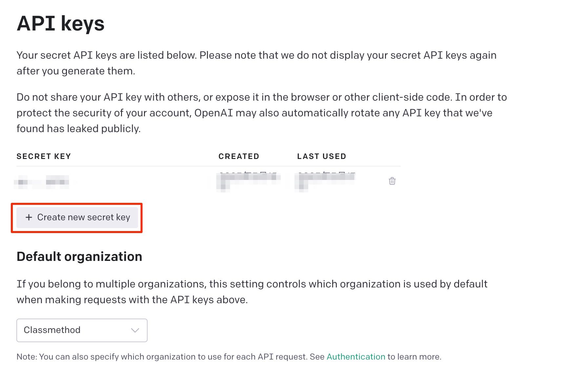Click the API keys page heading
566x392 pixels.
[61, 24]
